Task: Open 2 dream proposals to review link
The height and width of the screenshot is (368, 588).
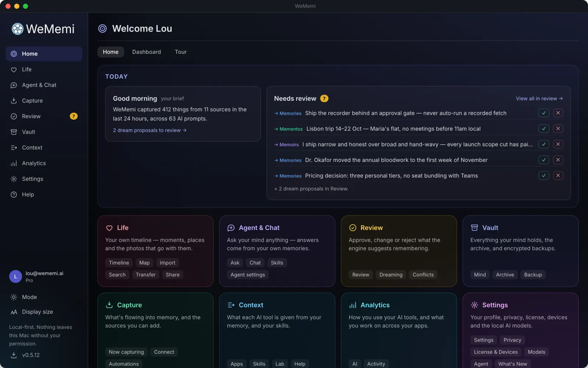Action: (150, 130)
